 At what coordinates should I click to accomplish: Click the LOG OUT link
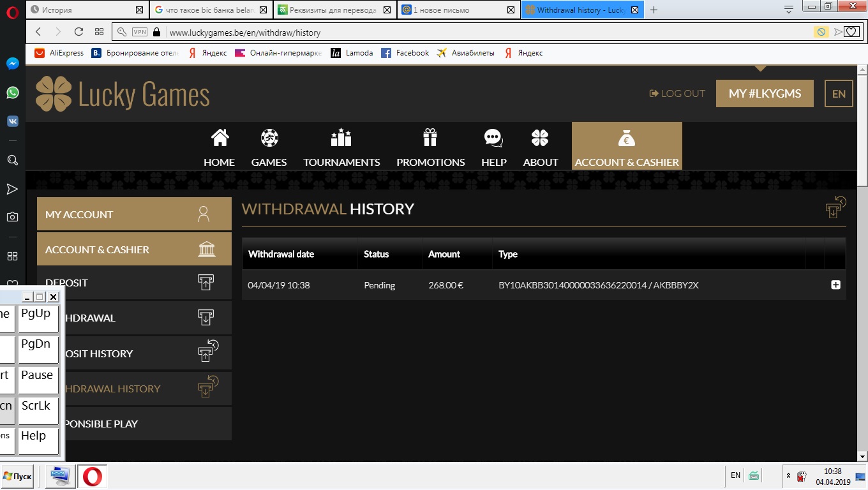[677, 94]
